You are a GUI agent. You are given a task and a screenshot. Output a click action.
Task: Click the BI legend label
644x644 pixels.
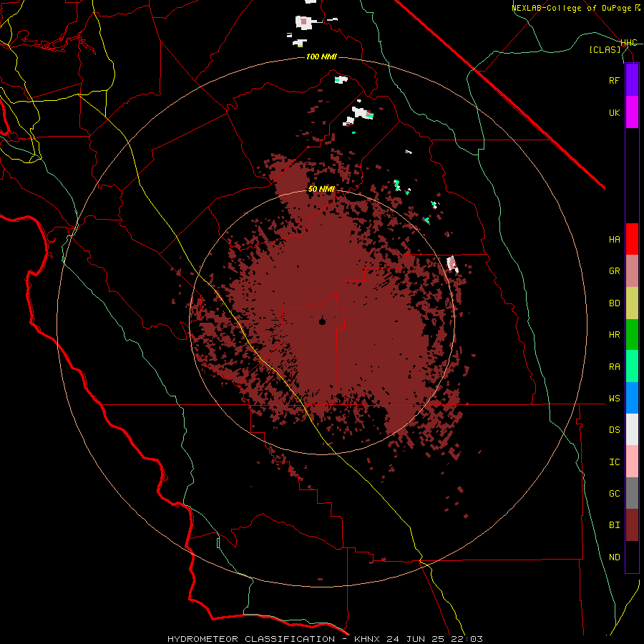[x=614, y=525]
